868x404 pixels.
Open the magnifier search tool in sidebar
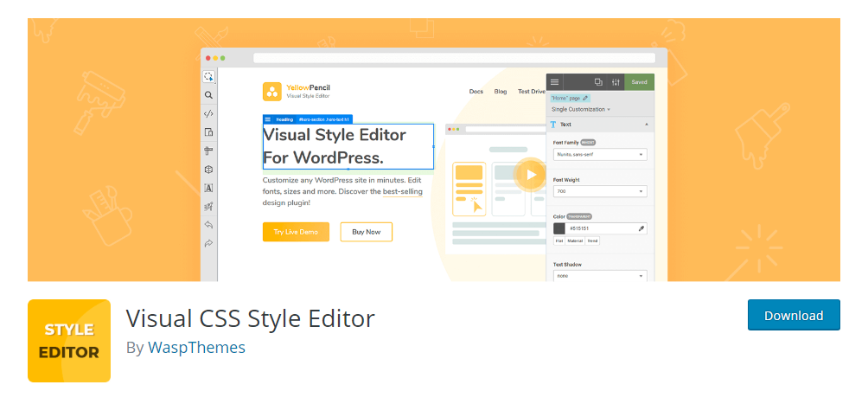tap(208, 95)
